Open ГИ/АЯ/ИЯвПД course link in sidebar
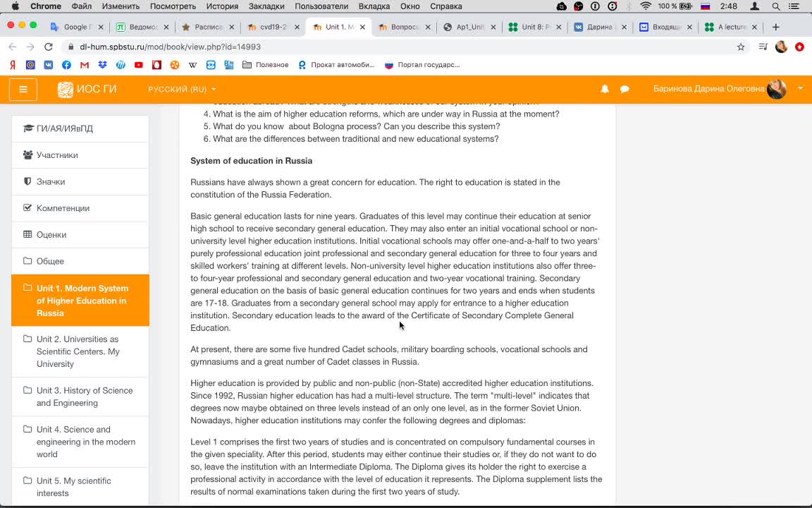This screenshot has width=812, height=508. [x=80, y=128]
